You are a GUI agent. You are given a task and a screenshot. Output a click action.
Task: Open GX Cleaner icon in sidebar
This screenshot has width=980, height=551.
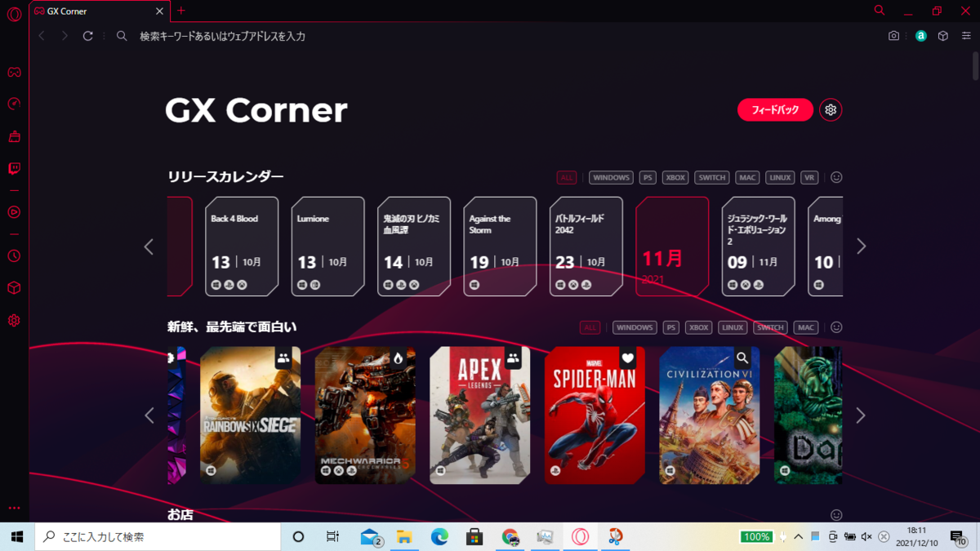(x=14, y=136)
